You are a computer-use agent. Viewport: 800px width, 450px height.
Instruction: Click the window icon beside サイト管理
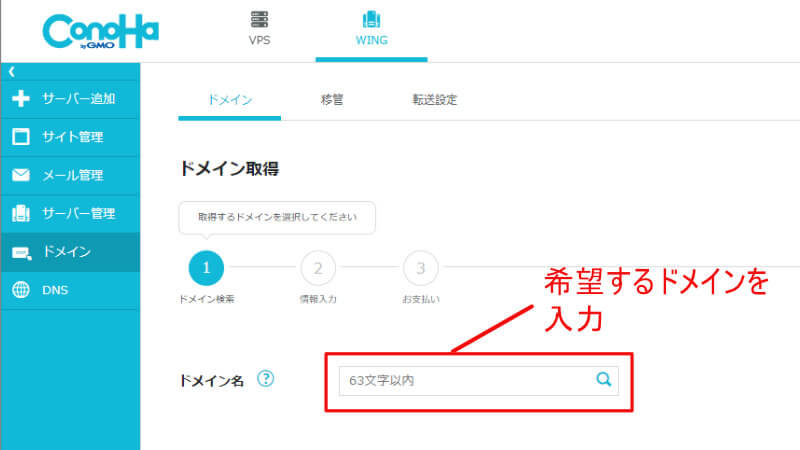click(21, 137)
